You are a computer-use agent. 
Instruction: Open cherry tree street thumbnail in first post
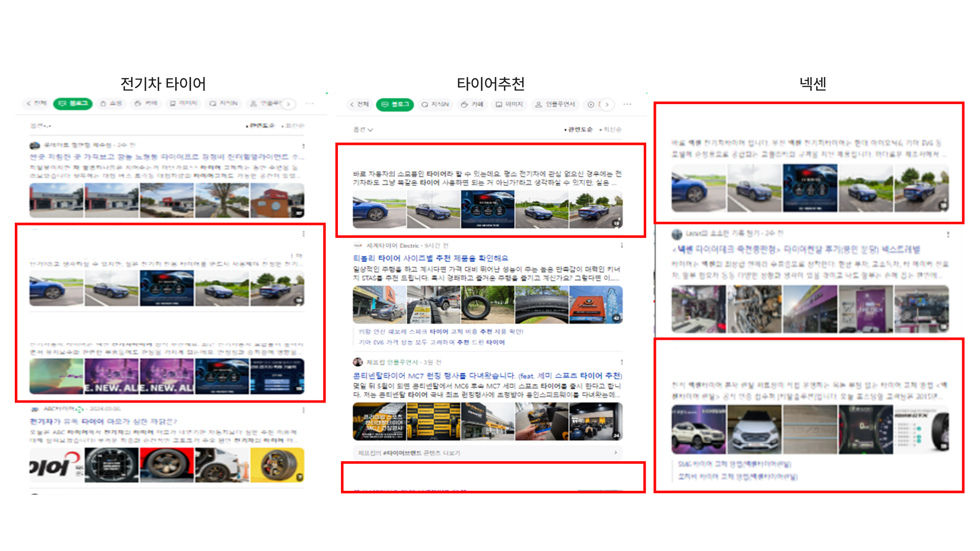[222, 201]
